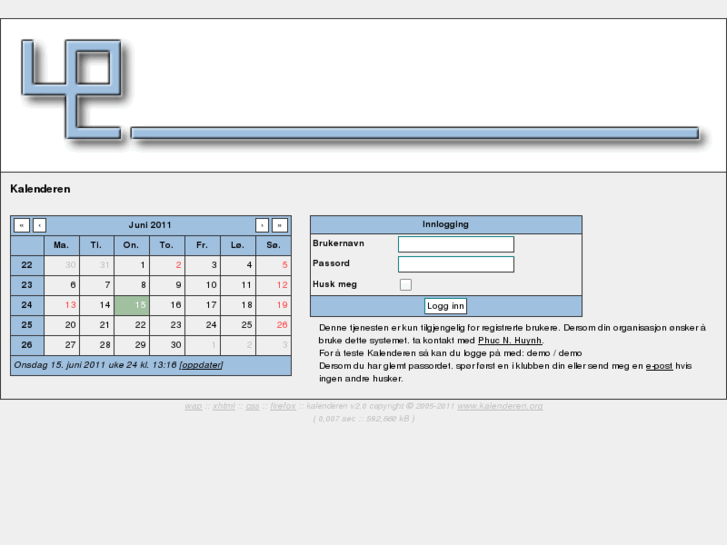The image size is (727, 545).
Task: Go to next month with › button
Action: 262,225
